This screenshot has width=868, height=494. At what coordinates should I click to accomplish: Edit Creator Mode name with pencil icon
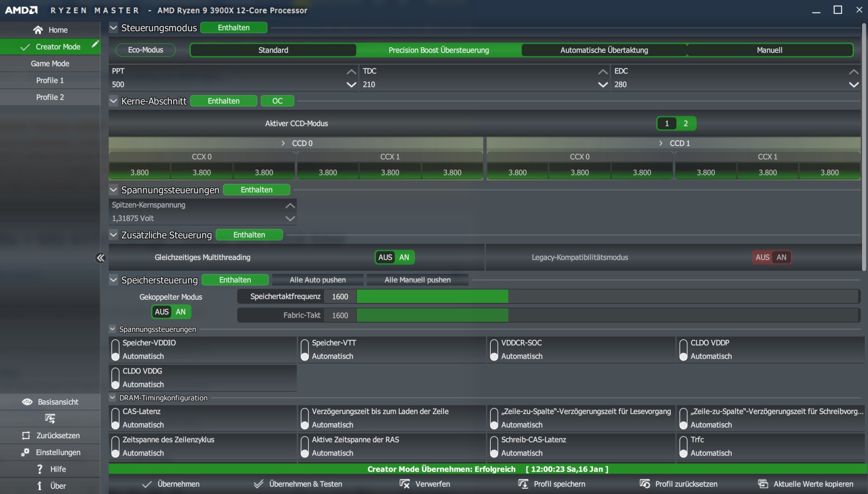[x=95, y=45]
